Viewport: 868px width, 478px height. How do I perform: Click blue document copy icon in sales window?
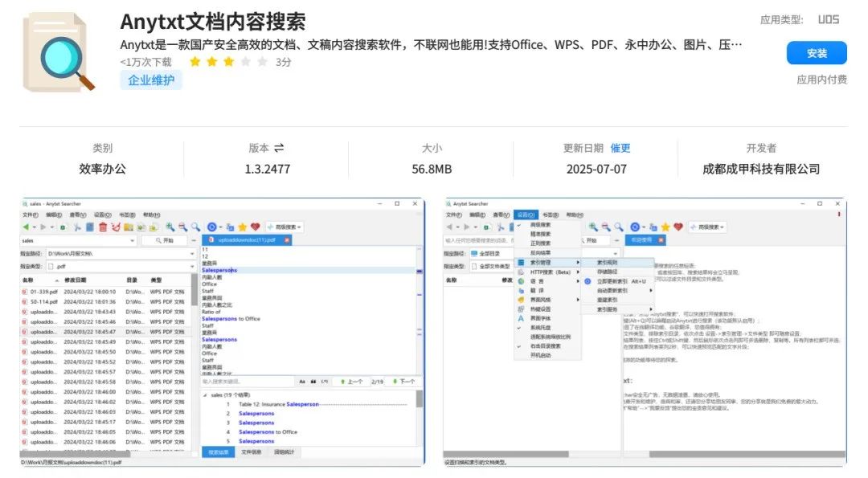pos(90,227)
